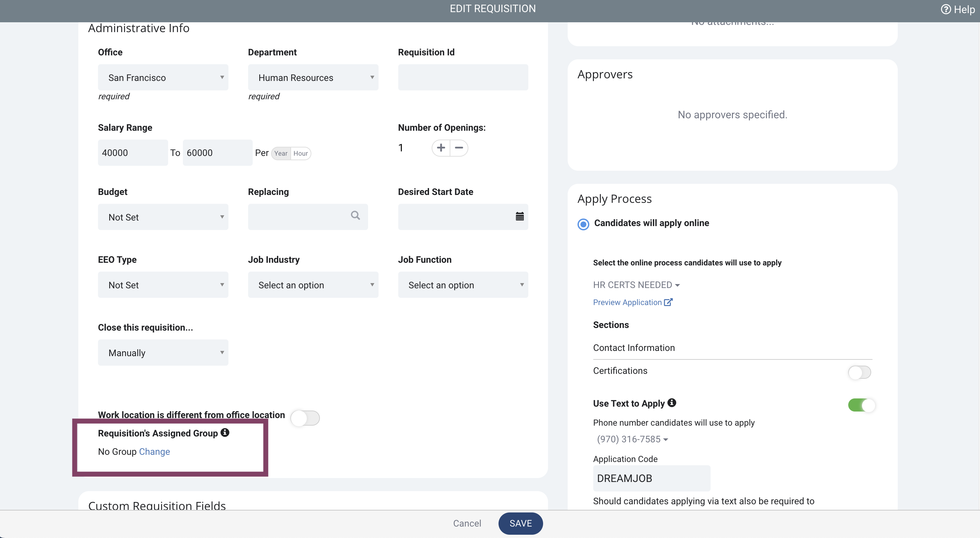
Task: Click the Replacing search input field
Action: (308, 217)
